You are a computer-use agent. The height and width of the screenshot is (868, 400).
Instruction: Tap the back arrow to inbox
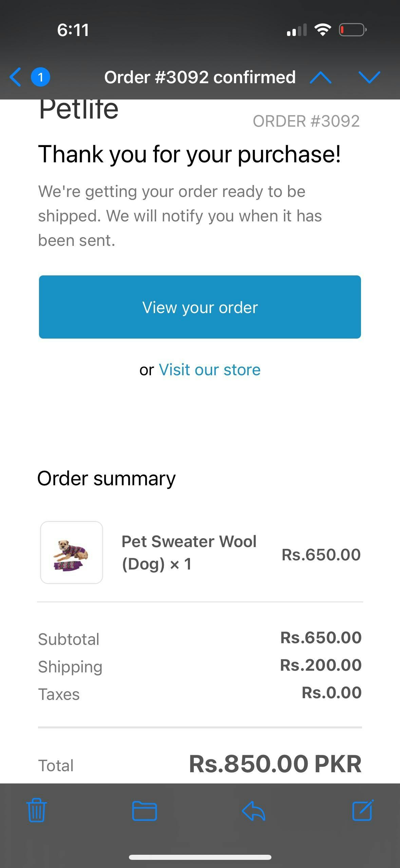click(16, 77)
